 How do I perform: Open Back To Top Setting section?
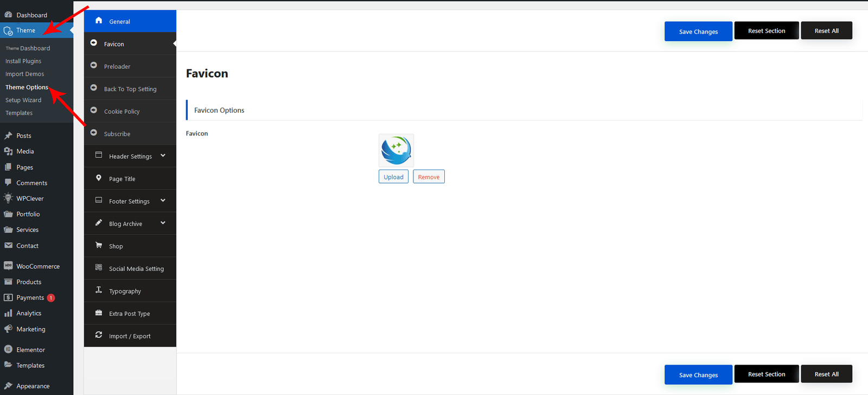pos(130,89)
